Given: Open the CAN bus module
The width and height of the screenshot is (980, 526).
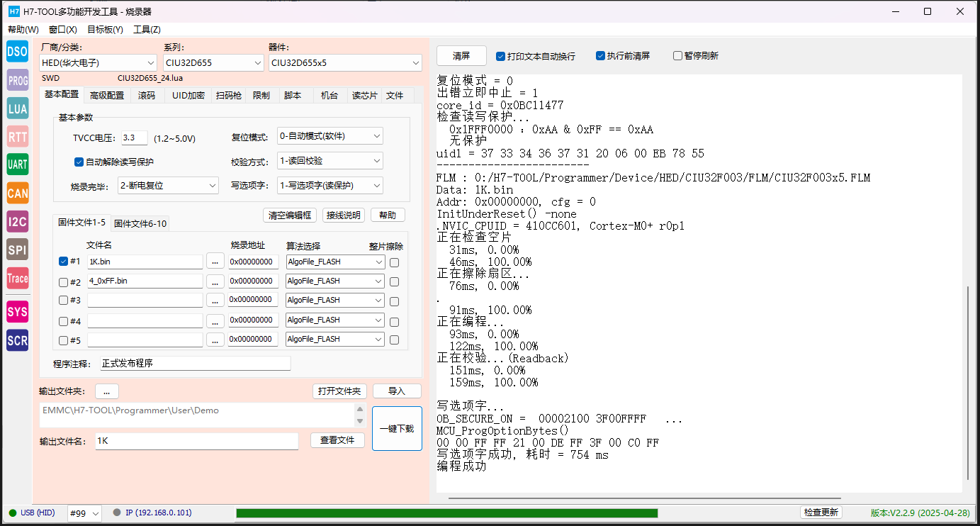Looking at the screenshot, I should point(17,193).
